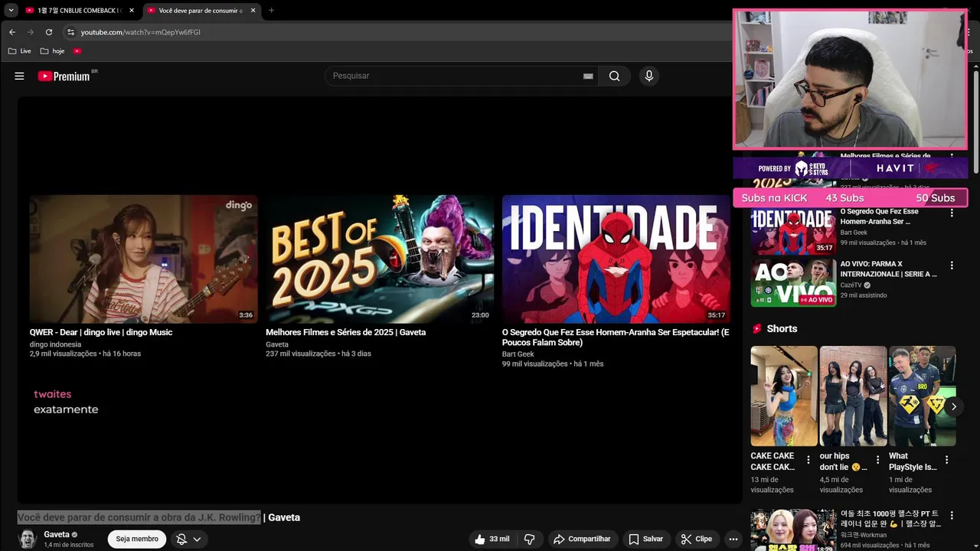Open options for the 'What PlayStyle Is' Short
This screenshot has width=980, height=551.
[946, 460]
